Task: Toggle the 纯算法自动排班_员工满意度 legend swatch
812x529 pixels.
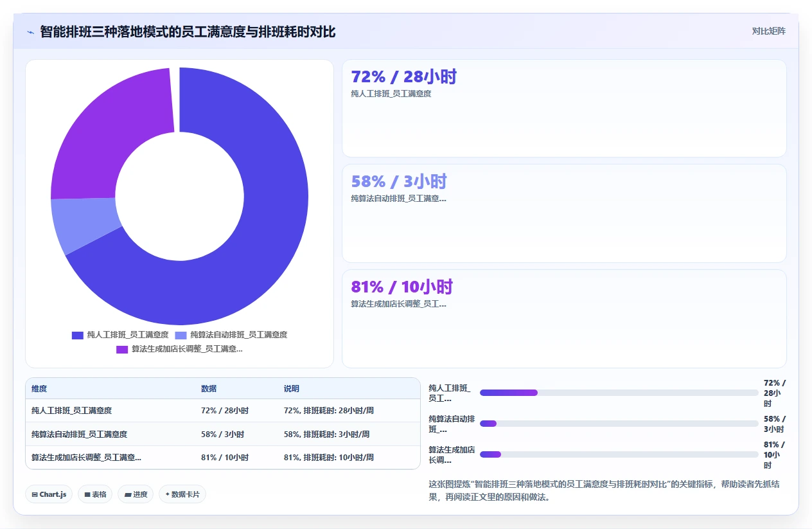Action: tap(181, 335)
